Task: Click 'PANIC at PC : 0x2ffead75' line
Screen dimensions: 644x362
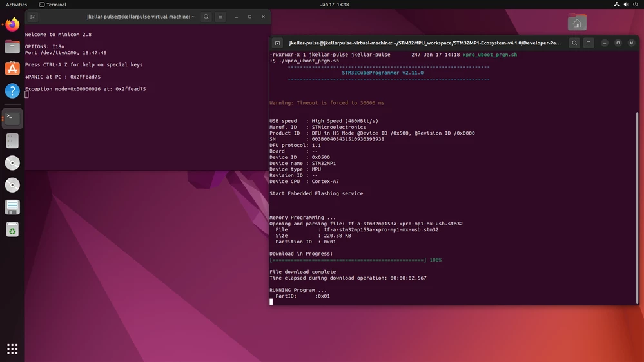Action: point(63,77)
